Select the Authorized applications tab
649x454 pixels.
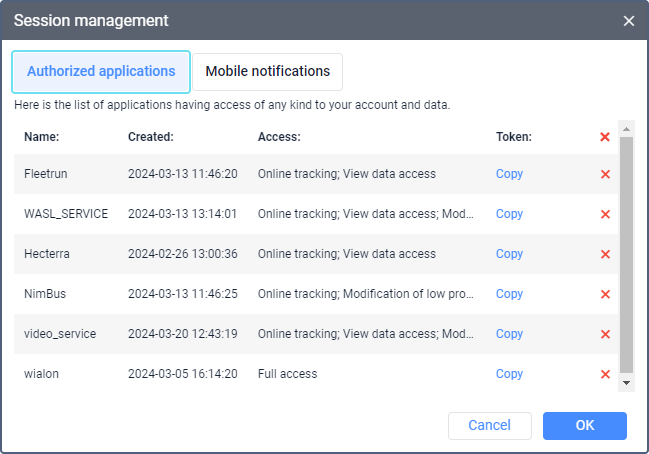[x=101, y=72]
